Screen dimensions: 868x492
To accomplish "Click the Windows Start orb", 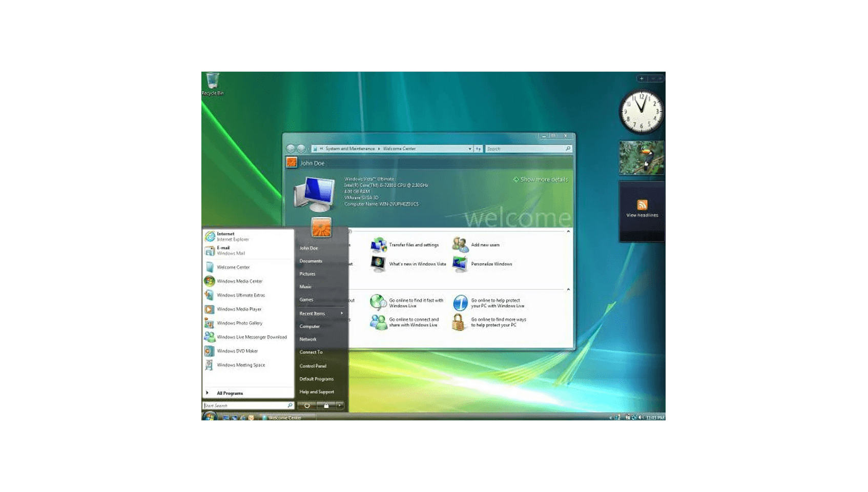I will (x=210, y=417).
